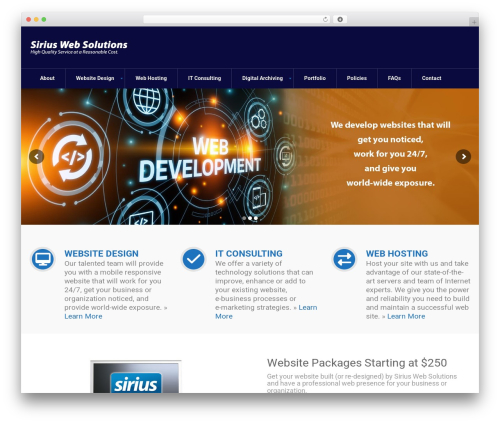
Task: Click the IT Consulting checkmark icon
Action: coord(194,259)
